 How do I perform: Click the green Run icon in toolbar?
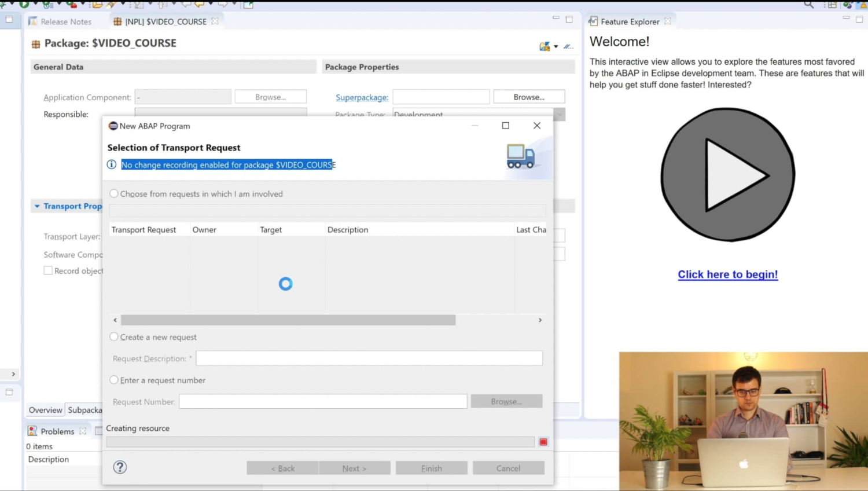[x=24, y=4]
